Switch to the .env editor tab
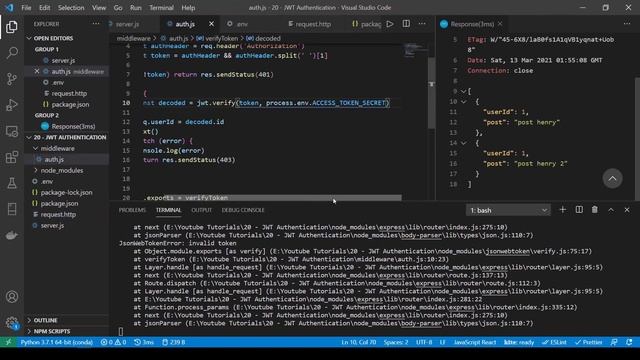The height and width of the screenshot is (360, 640). (242, 24)
